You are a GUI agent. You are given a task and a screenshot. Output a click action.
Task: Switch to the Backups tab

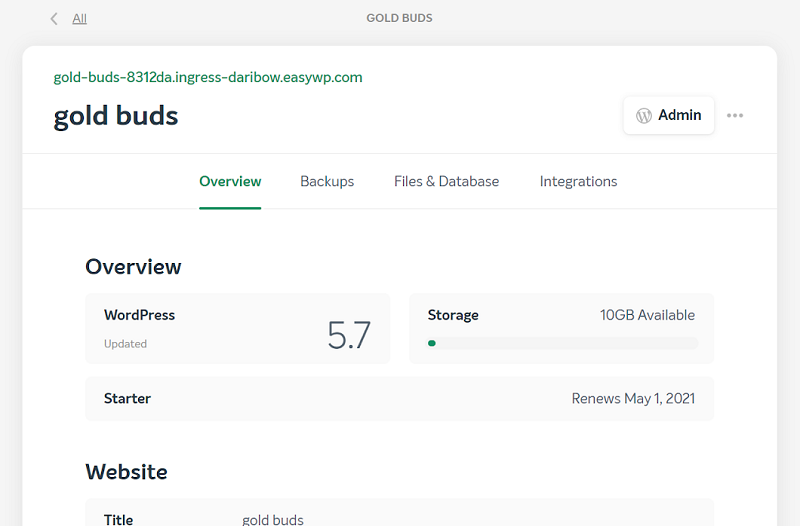(327, 182)
